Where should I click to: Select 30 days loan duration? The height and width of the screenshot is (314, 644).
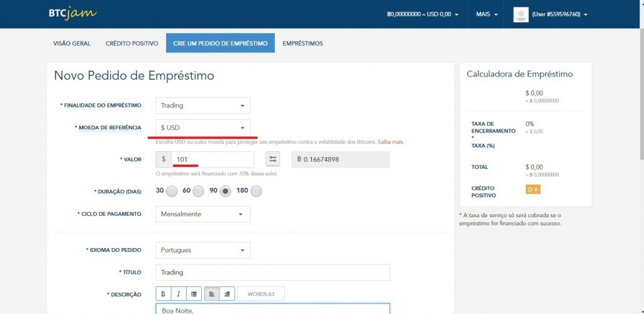172,191
